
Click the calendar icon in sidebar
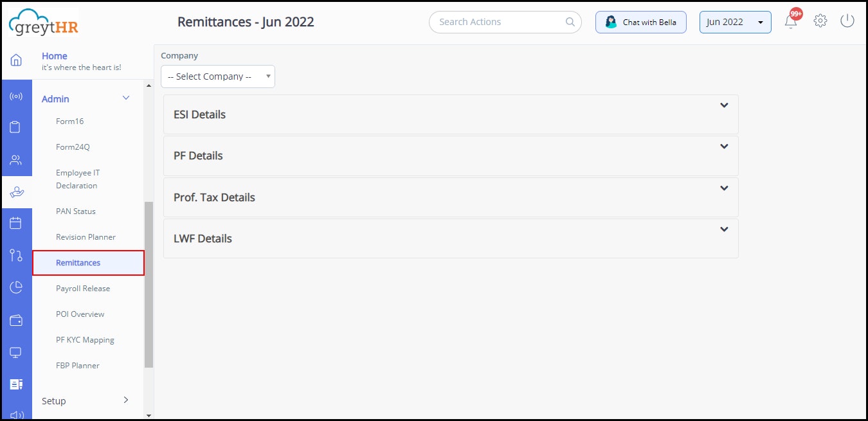pyautogui.click(x=16, y=223)
